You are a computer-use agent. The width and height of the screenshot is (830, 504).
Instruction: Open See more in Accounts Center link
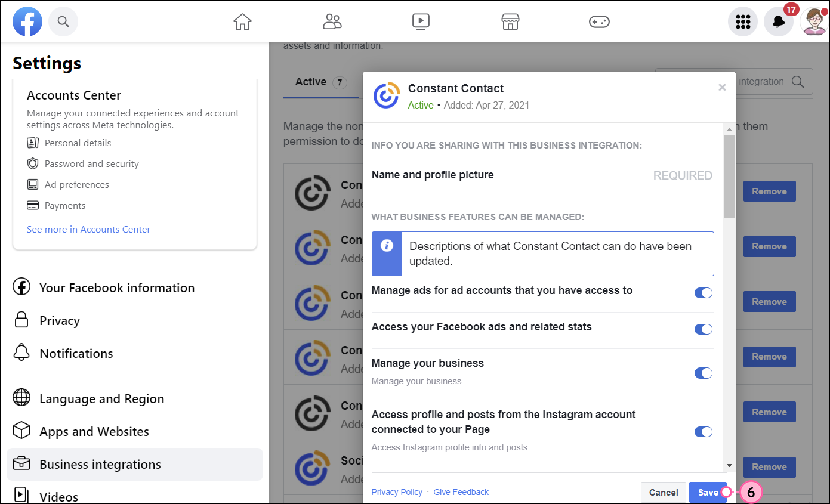pos(88,229)
